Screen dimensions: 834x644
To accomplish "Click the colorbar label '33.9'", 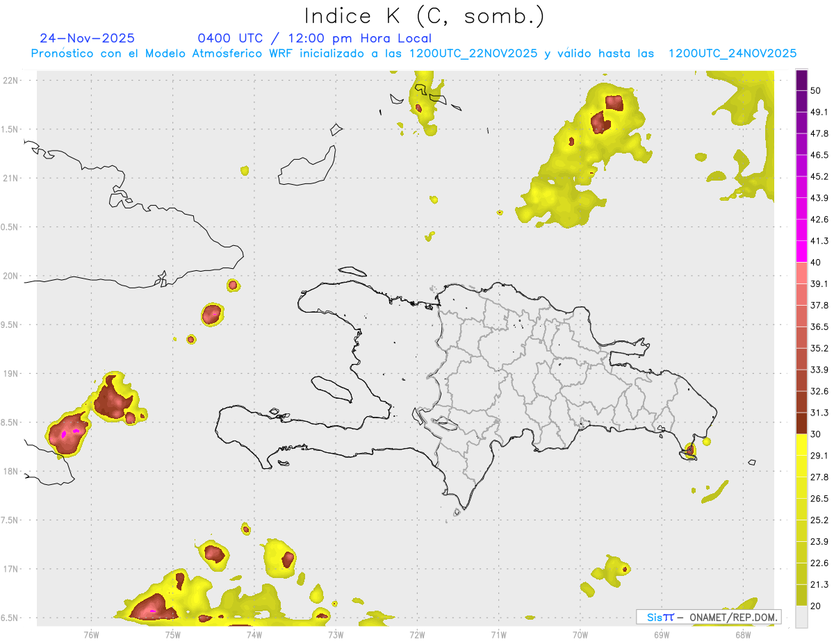I will [x=819, y=370].
